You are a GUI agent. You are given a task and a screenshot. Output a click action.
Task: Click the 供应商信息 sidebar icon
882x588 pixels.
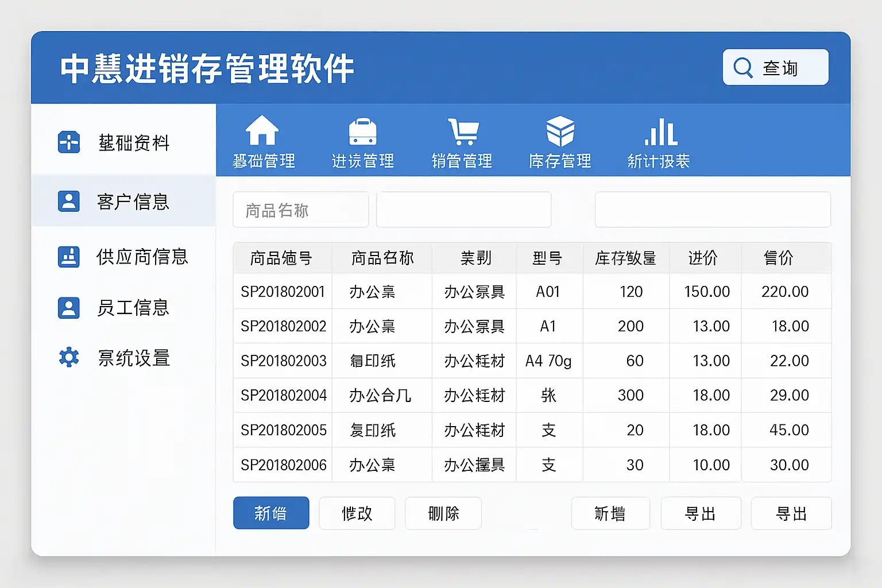coord(69,257)
